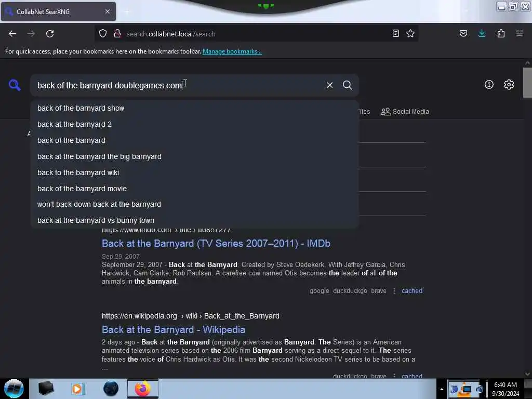
Task: Submit search with magnifier button
Action: (347, 85)
